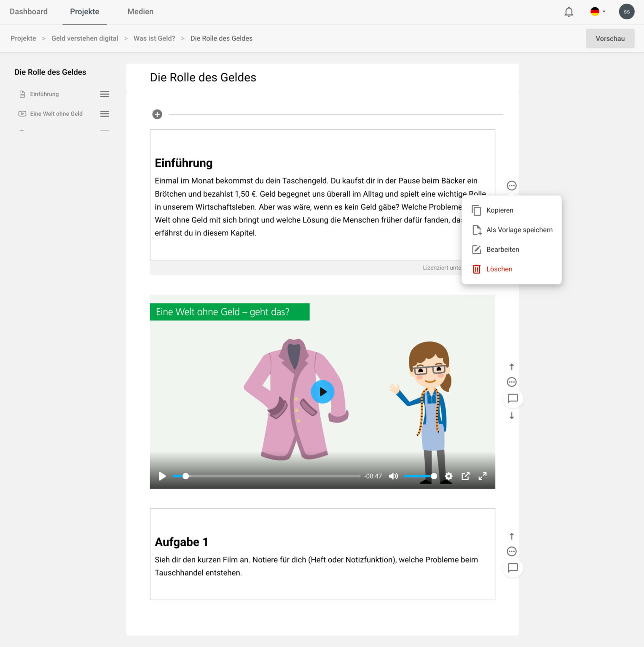The width and height of the screenshot is (644, 647).
Task: Select Kopieren from the context menu
Action: (499, 210)
